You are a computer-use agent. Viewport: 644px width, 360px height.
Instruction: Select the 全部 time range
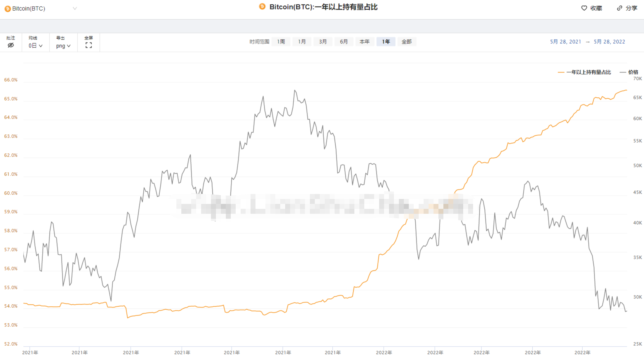407,42
